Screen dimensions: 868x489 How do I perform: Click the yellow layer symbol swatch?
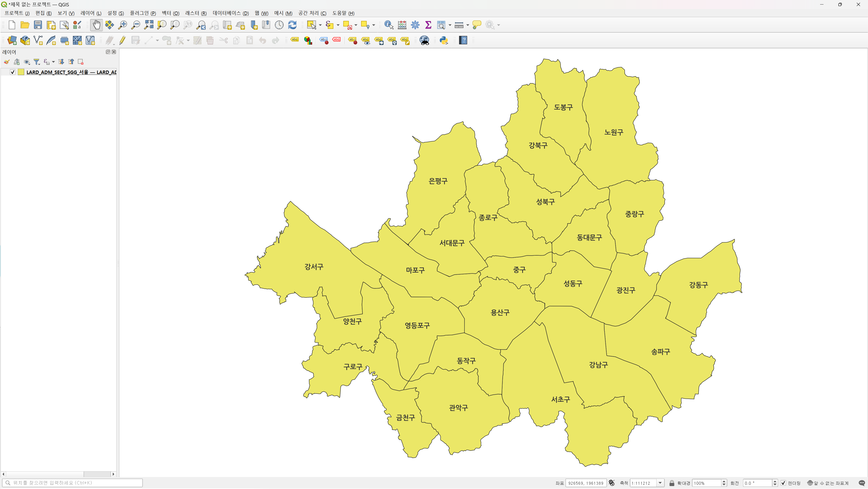click(21, 72)
